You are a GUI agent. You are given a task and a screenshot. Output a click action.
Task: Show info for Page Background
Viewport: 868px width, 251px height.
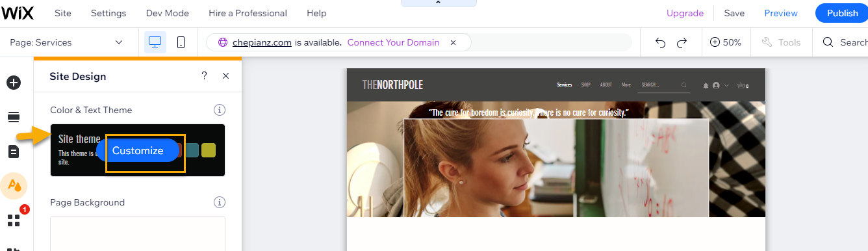click(x=220, y=202)
